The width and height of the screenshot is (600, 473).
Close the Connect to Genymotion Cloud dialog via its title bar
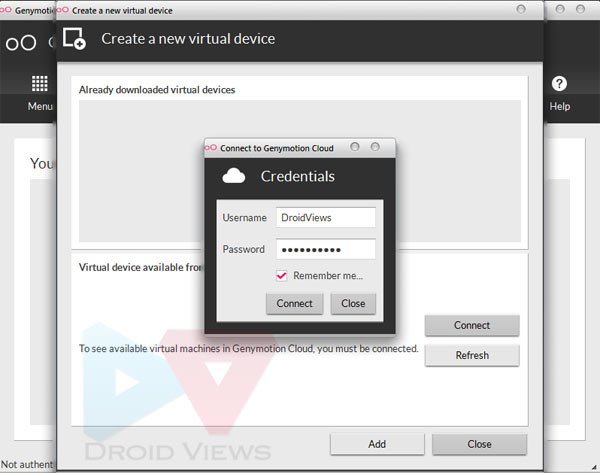pos(375,147)
